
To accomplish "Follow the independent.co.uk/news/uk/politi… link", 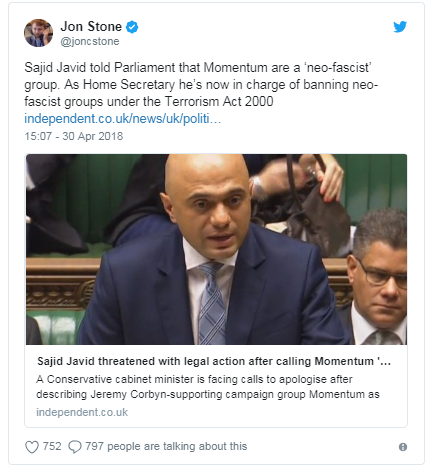I will coord(123,119).
